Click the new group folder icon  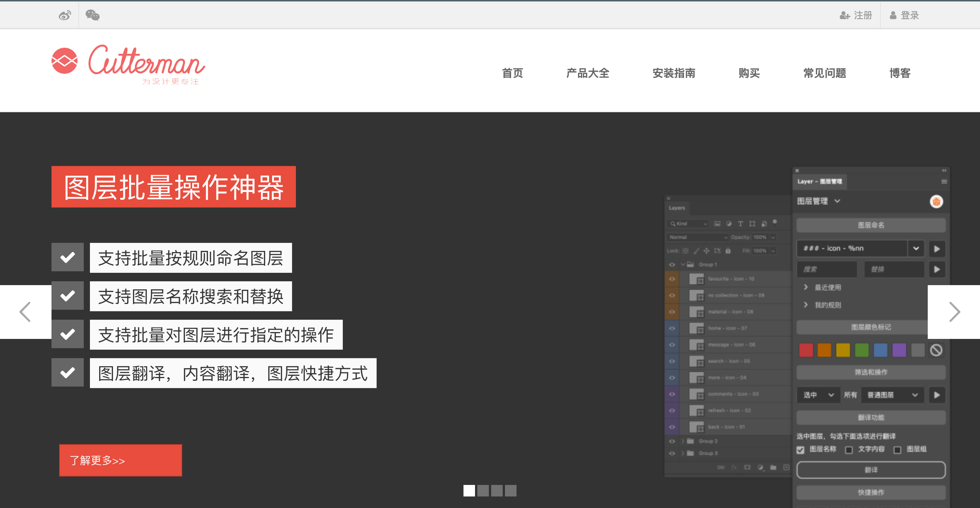773,467
